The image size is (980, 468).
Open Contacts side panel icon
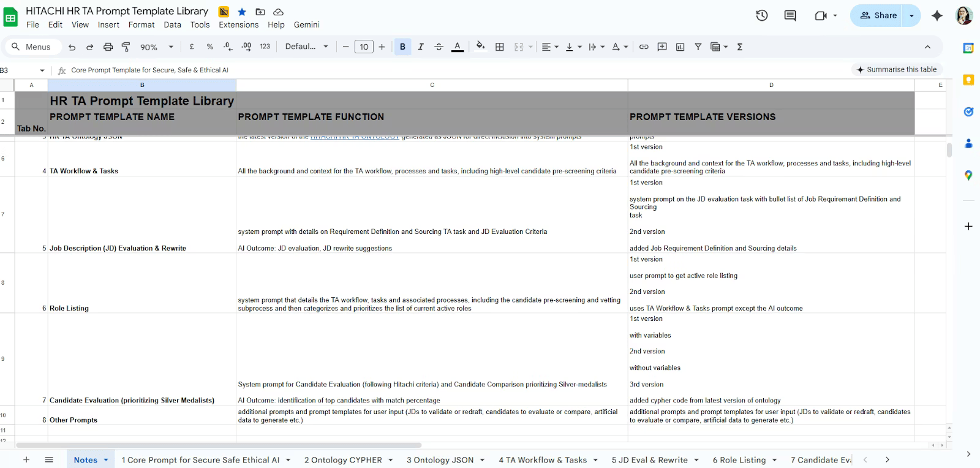coord(968,143)
